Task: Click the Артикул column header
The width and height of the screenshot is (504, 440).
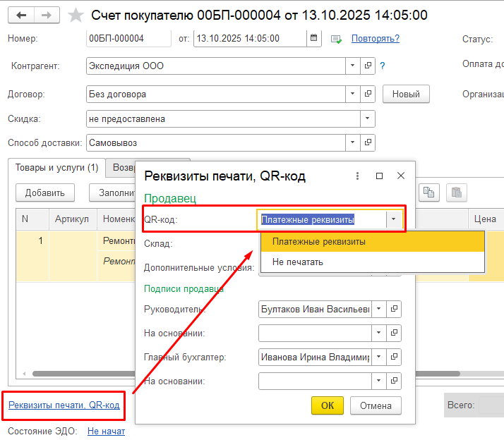Action: coord(73,219)
